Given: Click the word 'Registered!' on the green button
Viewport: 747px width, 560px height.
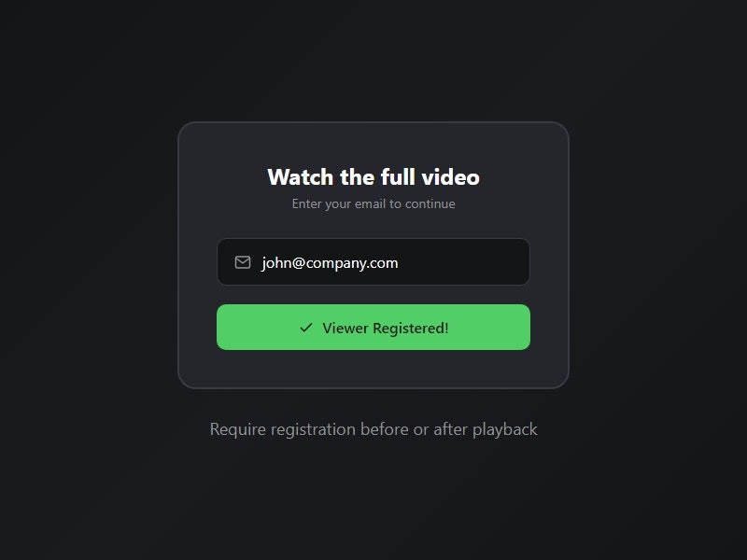Looking at the screenshot, I should pyautogui.click(x=411, y=329).
